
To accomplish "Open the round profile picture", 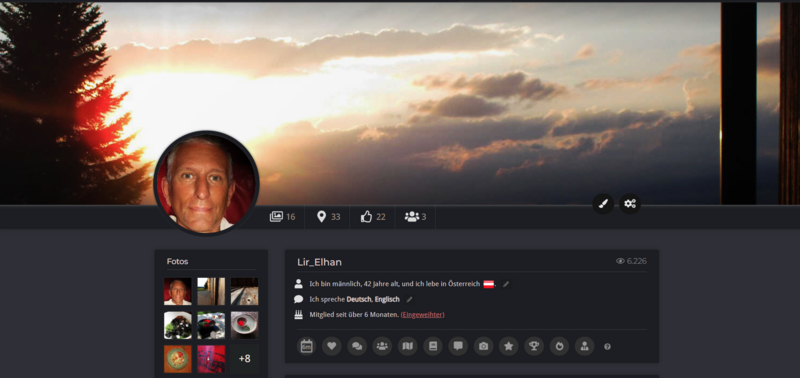I will point(206,183).
